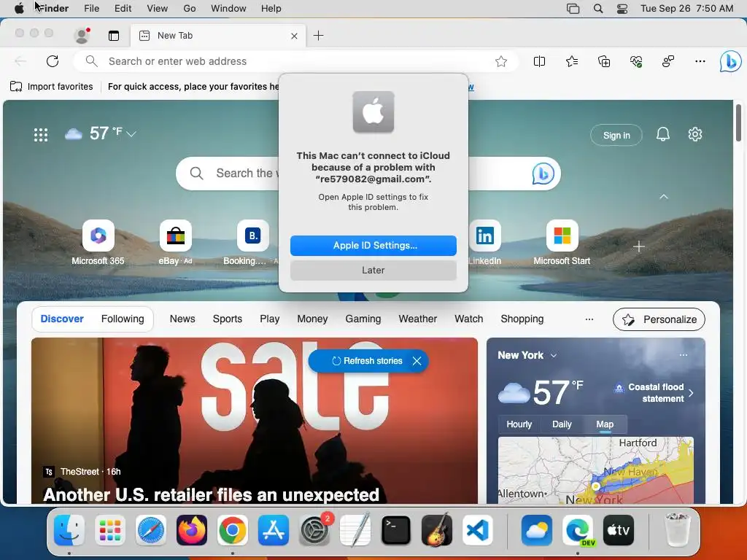Open Microsoft Edge Dev from the Dock

click(x=578, y=530)
